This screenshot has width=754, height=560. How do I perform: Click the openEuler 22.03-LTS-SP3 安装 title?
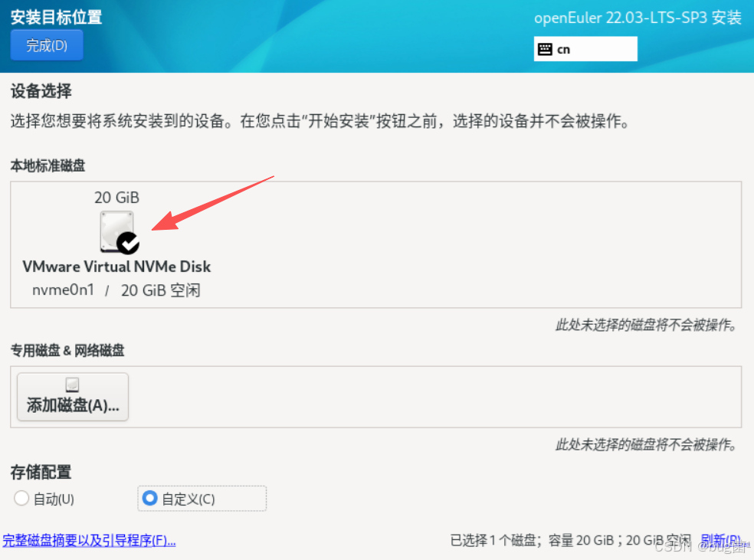(x=638, y=18)
